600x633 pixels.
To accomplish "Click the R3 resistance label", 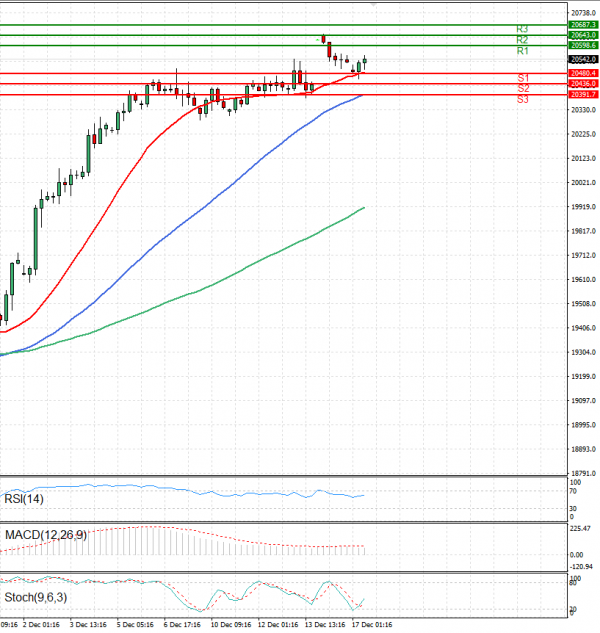I will click(522, 29).
